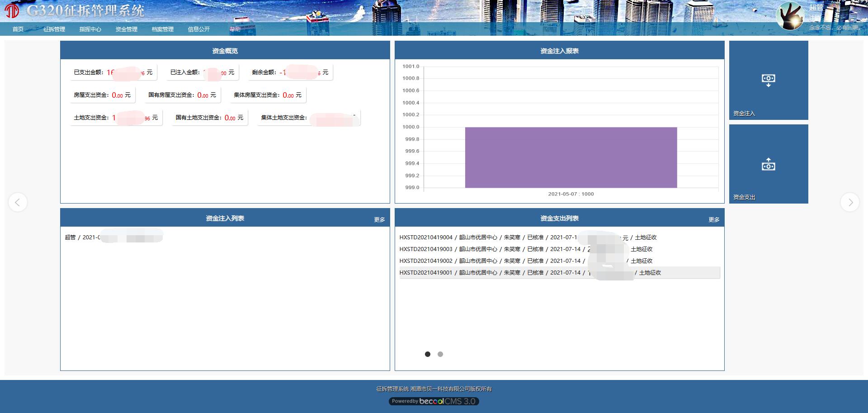Screen dimensions: 868x413
Task: Go to previous slide with left arrow
Action: [x=18, y=202]
